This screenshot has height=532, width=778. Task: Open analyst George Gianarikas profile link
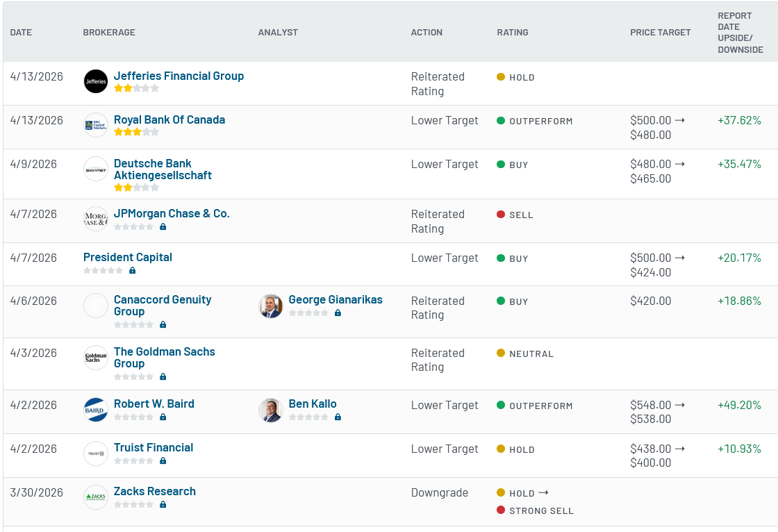(x=336, y=300)
